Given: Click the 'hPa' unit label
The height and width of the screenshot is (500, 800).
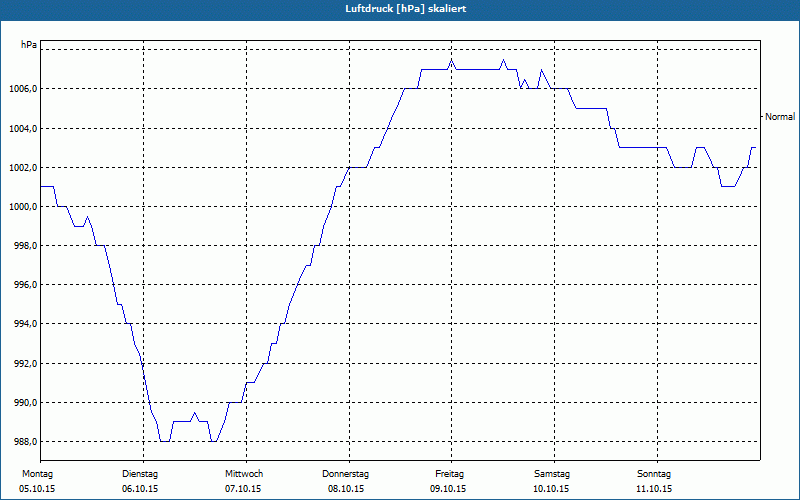Looking at the screenshot, I should pos(29,44).
